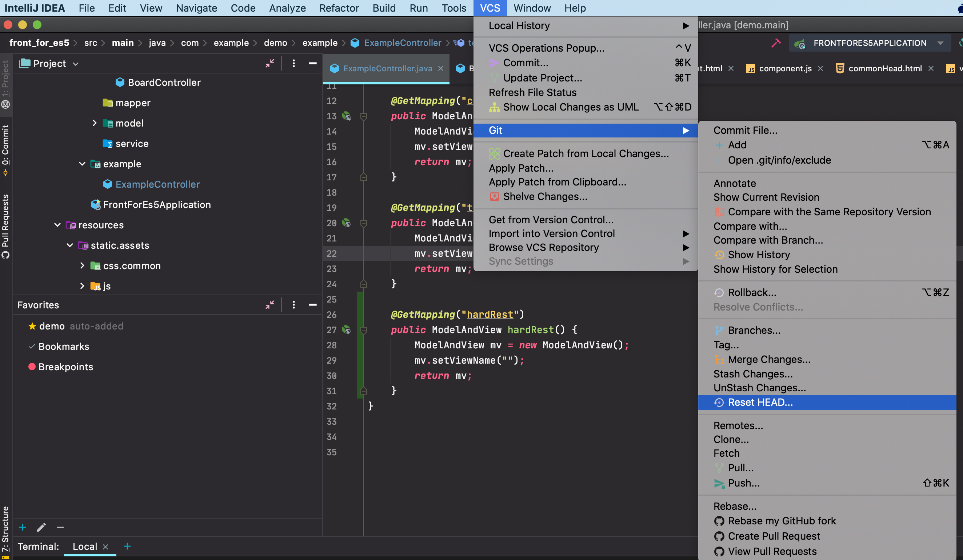The image size is (963, 560).
Task: Click Create Patch from Local Changes…
Action: click(x=586, y=153)
